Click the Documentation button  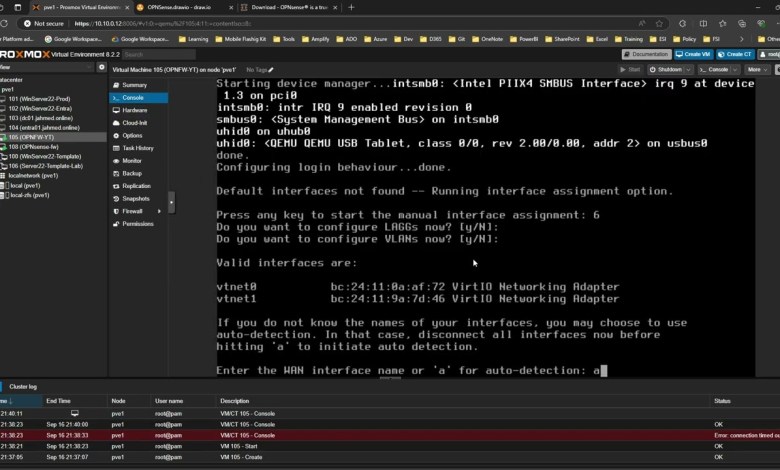[x=646, y=54]
